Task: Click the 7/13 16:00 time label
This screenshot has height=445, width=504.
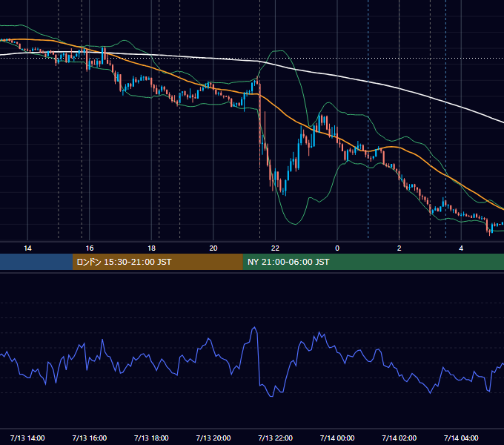Action: click(x=90, y=438)
